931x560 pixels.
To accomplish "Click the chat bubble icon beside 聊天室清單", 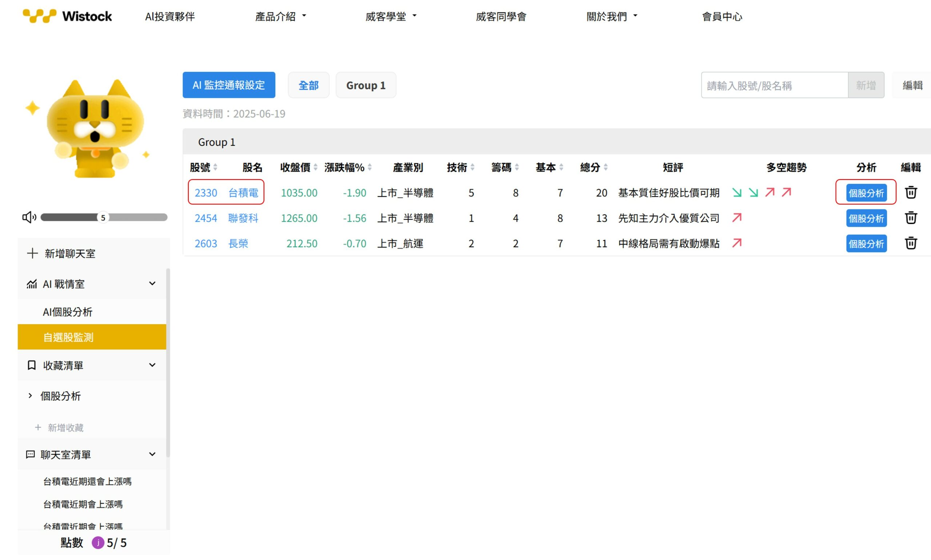I will 31,454.
